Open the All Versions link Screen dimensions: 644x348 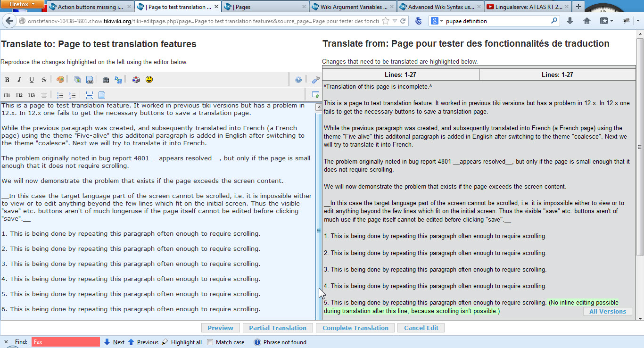coord(608,311)
